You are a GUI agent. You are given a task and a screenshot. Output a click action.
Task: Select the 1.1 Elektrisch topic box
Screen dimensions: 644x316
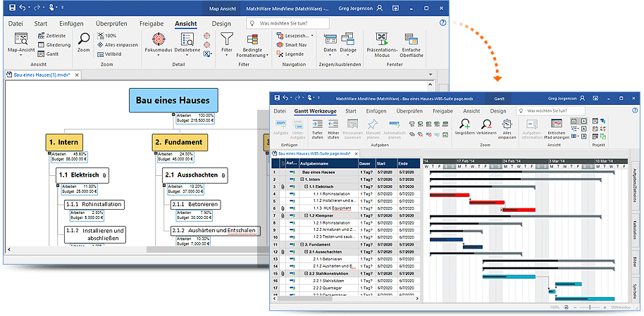click(x=82, y=175)
